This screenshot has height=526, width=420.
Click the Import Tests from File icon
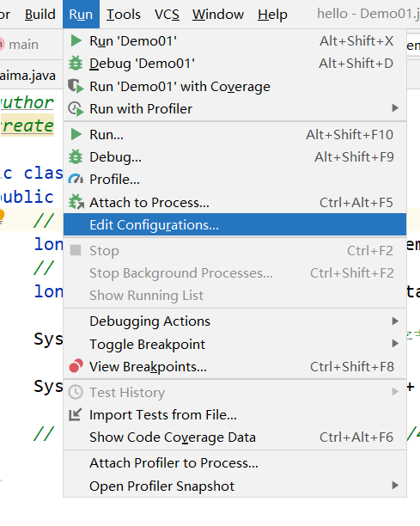point(75,414)
